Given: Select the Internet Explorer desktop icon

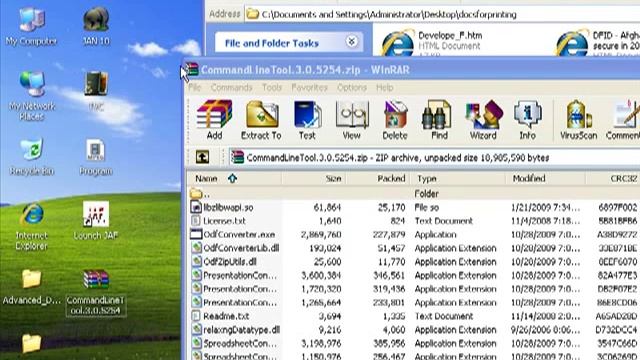Looking at the screenshot, I should 31,227.
